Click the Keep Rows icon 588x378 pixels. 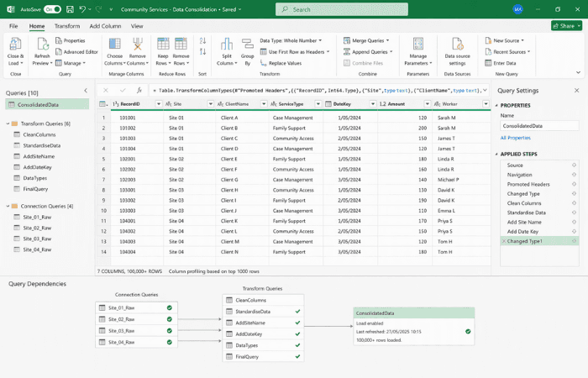[163, 44]
